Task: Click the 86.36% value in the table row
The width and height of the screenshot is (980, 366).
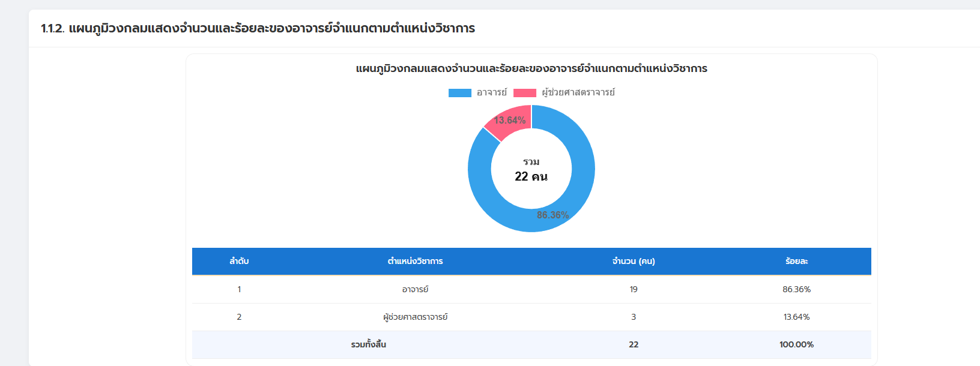Action: (796, 289)
